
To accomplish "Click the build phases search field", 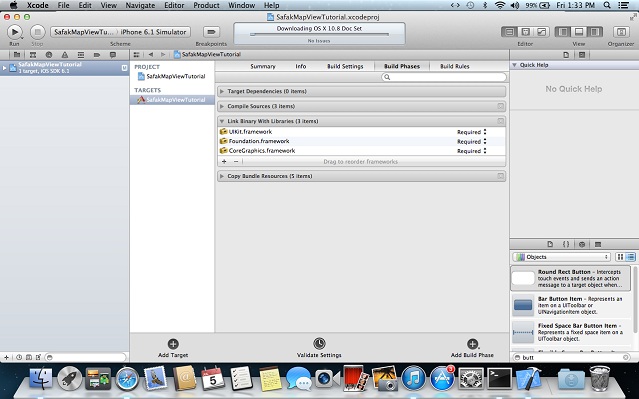I will pyautogui.click(x=444, y=77).
